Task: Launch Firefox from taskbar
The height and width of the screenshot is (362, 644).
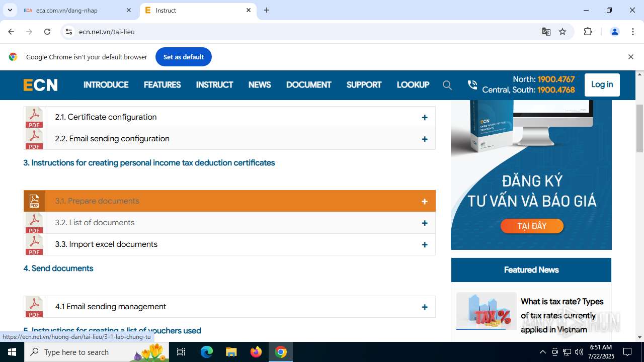Action: 256,352
